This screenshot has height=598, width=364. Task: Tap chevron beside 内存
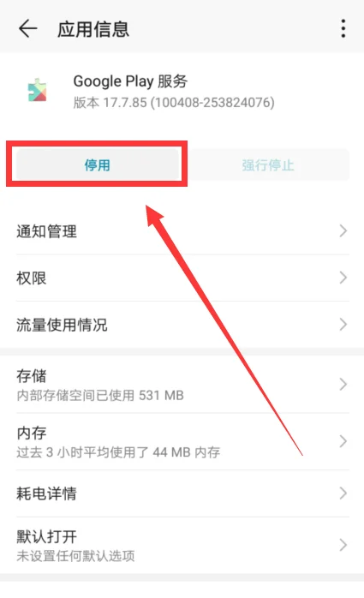click(x=343, y=441)
